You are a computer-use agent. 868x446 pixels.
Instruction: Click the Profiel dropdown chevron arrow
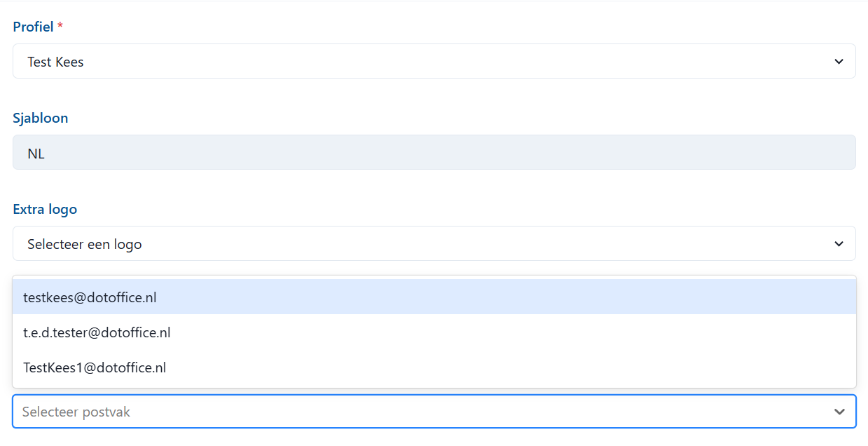click(839, 62)
